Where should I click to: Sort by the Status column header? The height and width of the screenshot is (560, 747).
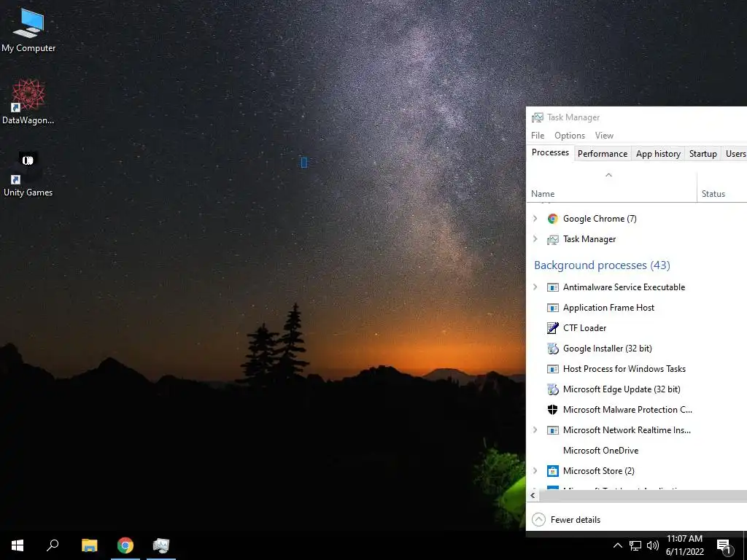coord(722,187)
